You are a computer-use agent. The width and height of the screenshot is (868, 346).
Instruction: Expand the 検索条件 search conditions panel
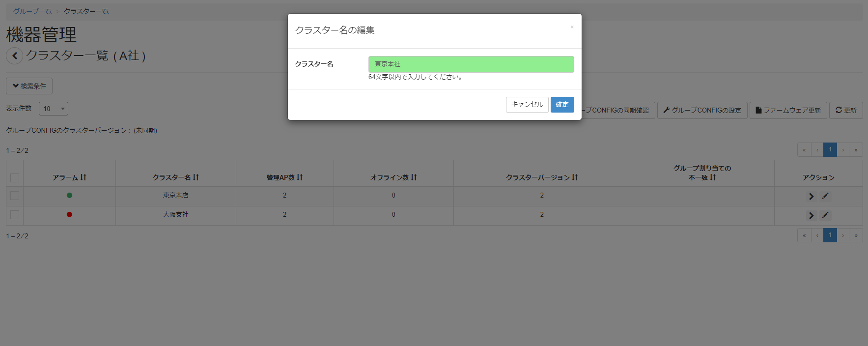pyautogui.click(x=29, y=86)
